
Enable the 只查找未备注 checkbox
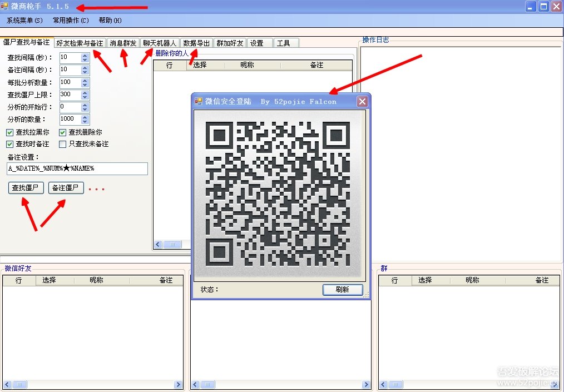pyautogui.click(x=63, y=144)
